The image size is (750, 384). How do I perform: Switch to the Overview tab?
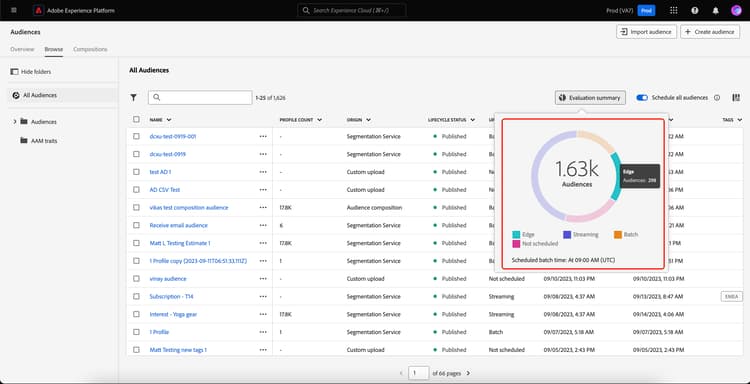pyautogui.click(x=22, y=49)
